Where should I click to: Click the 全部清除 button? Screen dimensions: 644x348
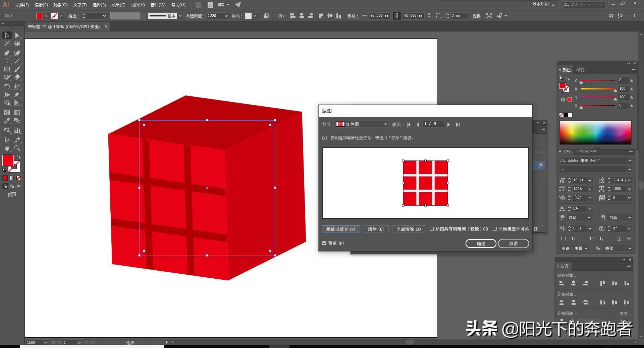409,229
